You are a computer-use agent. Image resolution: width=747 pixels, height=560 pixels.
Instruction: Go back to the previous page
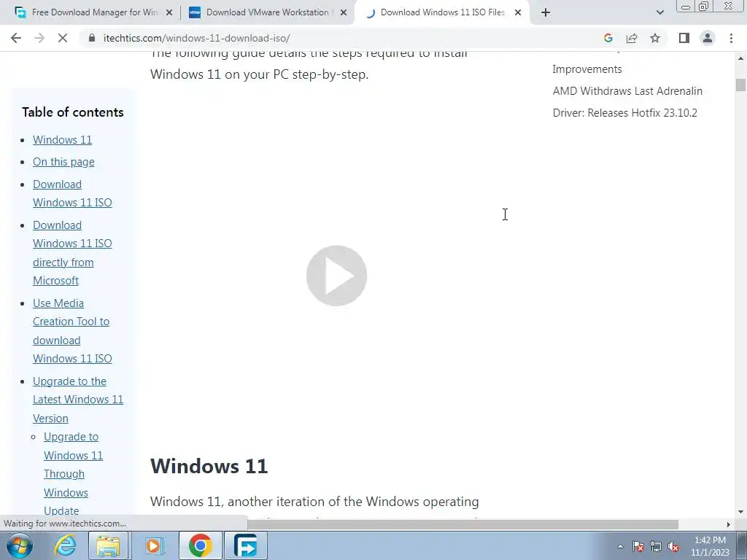16,38
